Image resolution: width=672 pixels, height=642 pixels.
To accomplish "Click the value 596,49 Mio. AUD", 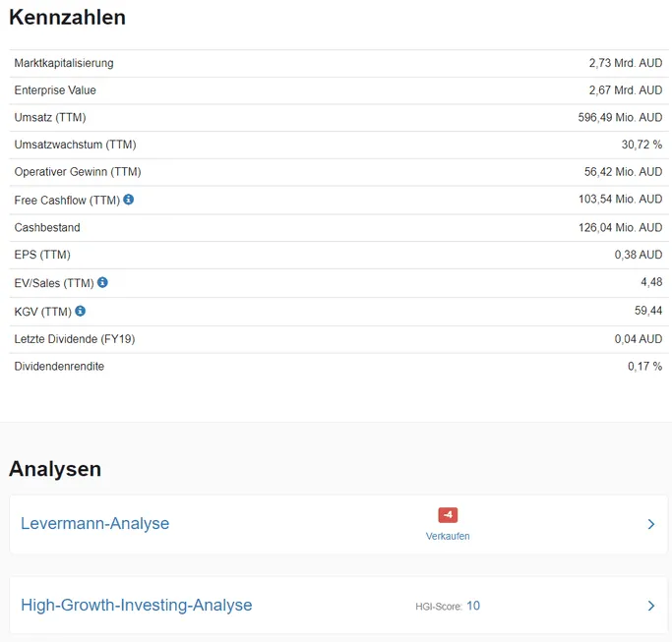I will pos(620,117).
